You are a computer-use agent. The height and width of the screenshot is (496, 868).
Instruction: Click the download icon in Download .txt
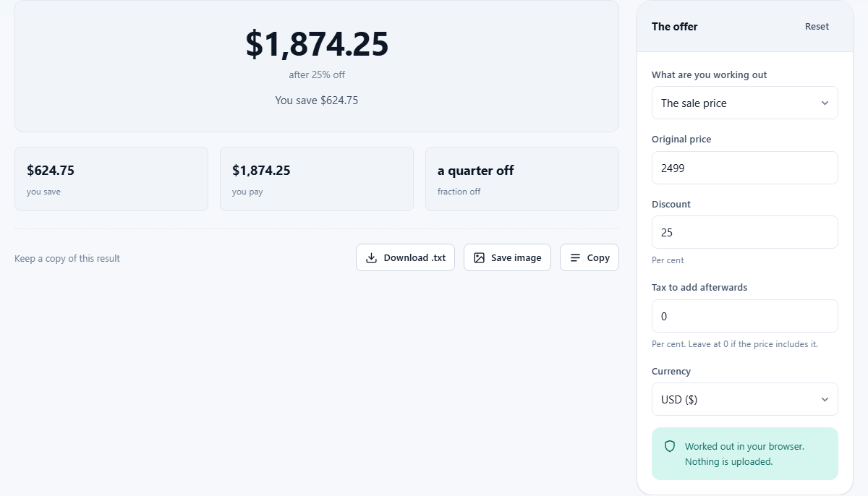(371, 258)
